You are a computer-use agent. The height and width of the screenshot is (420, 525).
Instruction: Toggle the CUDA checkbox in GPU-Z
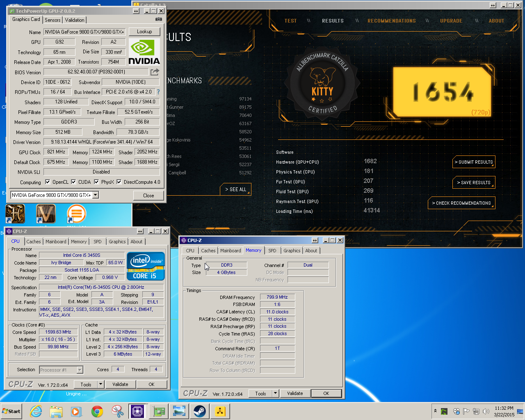pos(73,182)
